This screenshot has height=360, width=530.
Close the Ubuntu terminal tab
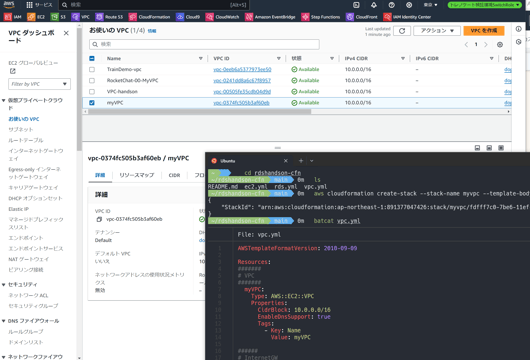286,161
